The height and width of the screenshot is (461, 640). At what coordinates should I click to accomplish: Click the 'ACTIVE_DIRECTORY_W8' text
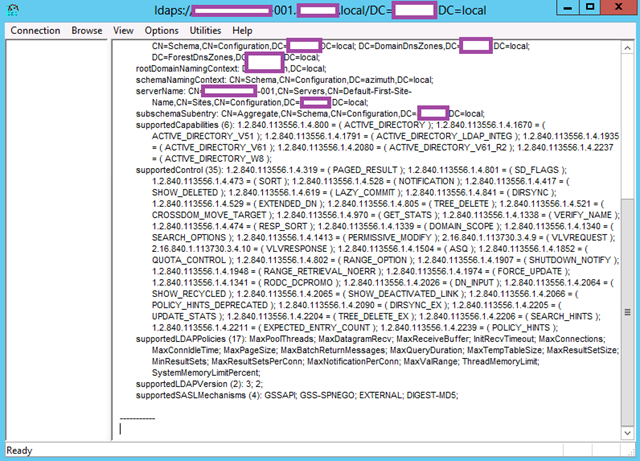click(214, 158)
